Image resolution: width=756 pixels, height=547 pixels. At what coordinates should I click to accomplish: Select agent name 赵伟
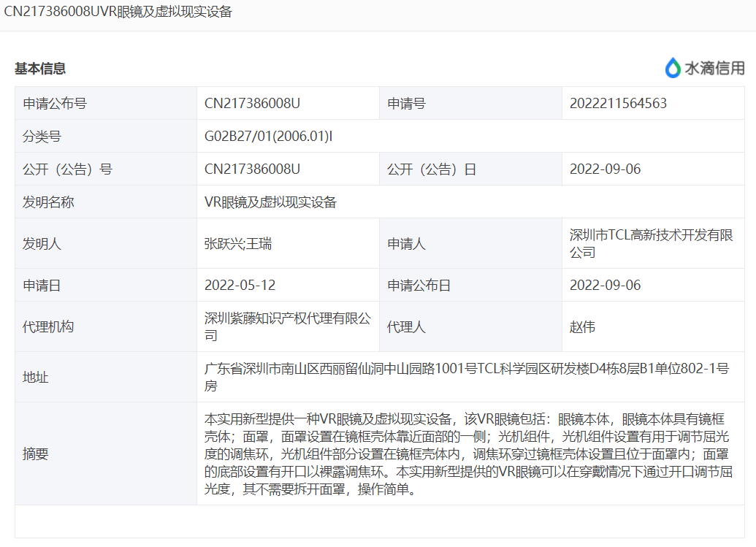pos(582,326)
